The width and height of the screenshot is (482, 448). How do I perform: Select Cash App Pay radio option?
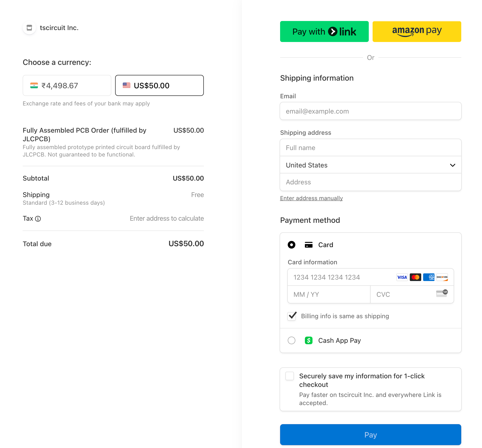[x=291, y=340]
